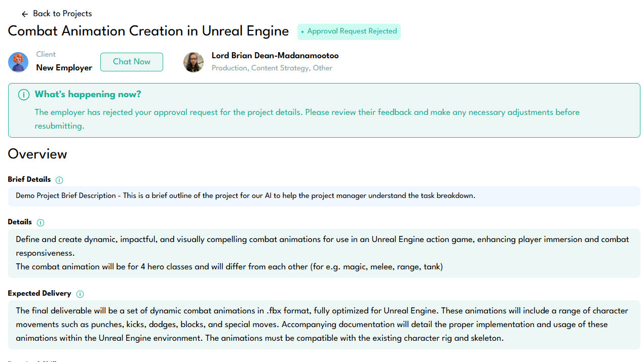Click the Overview heading

pos(37,154)
